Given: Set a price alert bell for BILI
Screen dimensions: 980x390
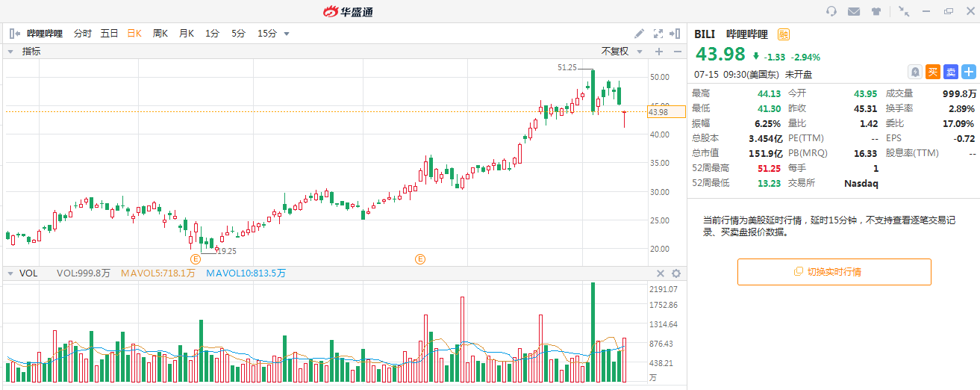Looking at the screenshot, I should [x=914, y=72].
